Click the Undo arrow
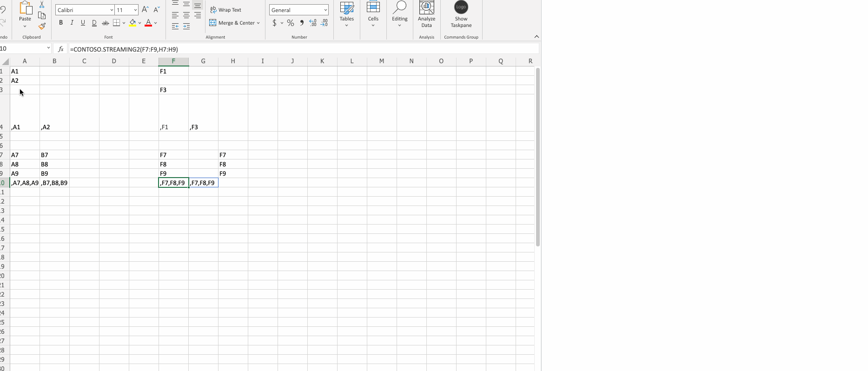Image resolution: width=868 pixels, height=371 pixels. (2, 10)
